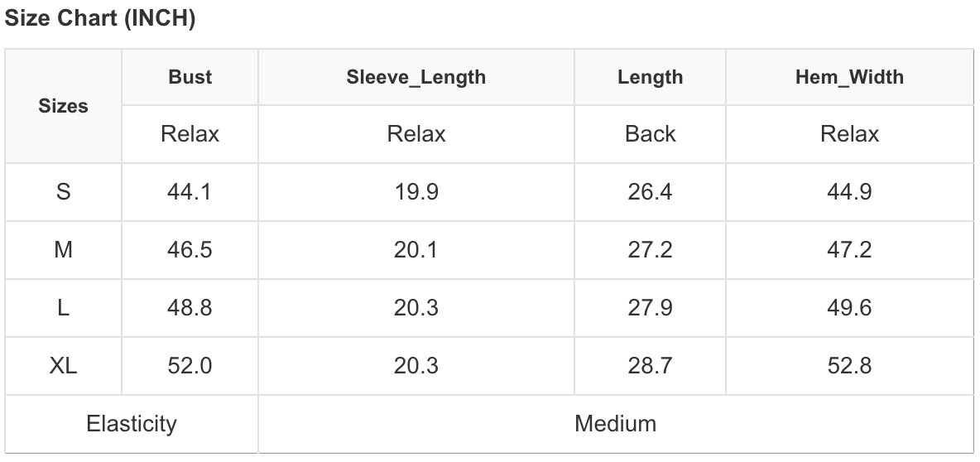Select the size S row label
The width and height of the screenshot is (980, 462).
64,192
